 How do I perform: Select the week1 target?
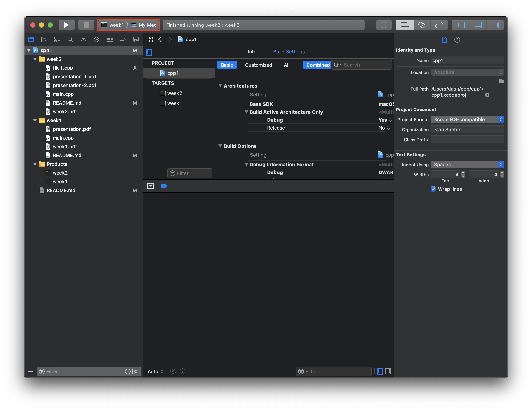point(174,103)
